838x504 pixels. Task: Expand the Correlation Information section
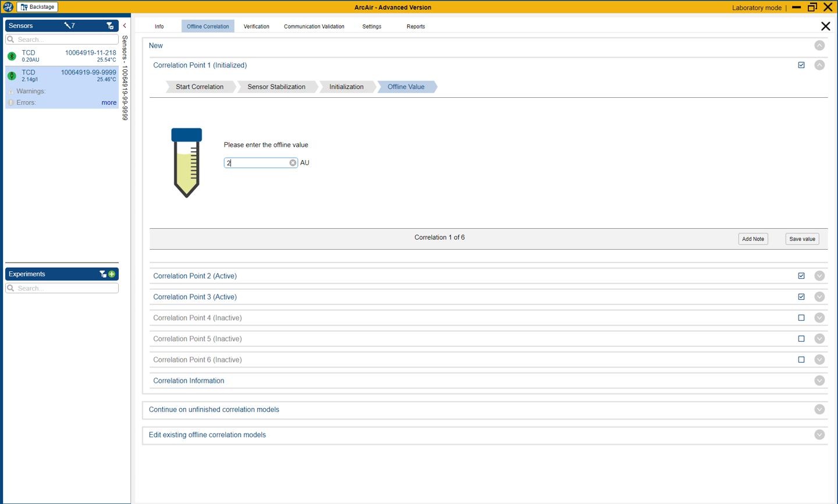(x=819, y=381)
